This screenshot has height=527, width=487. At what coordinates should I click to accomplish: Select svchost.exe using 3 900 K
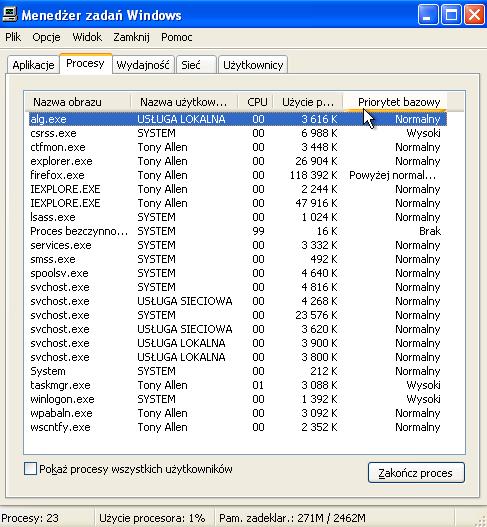click(238, 343)
